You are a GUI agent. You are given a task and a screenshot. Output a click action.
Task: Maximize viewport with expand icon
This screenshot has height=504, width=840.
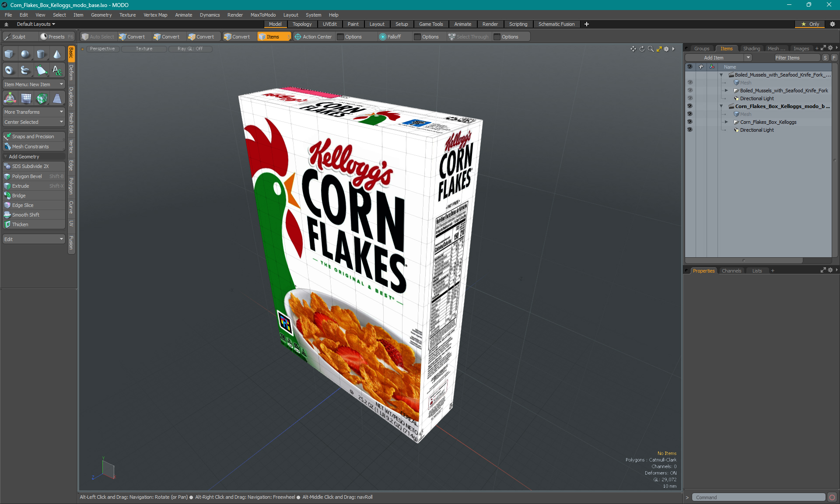point(659,49)
